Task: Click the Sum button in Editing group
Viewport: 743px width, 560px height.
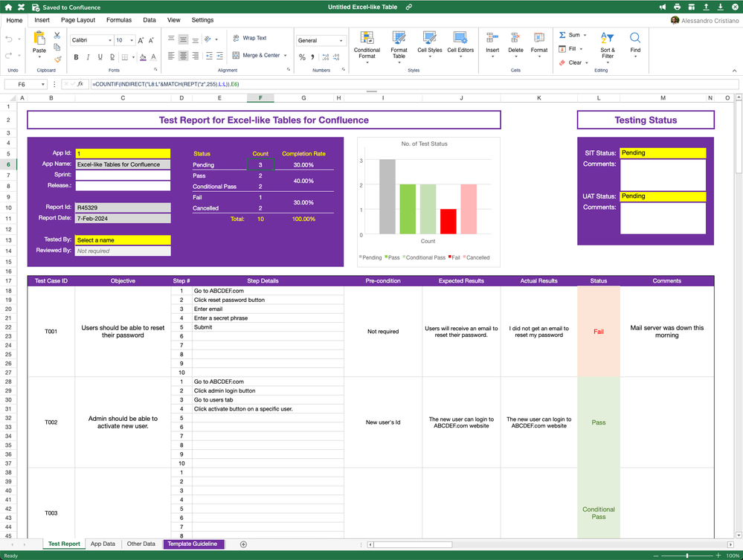Action: [572, 34]
